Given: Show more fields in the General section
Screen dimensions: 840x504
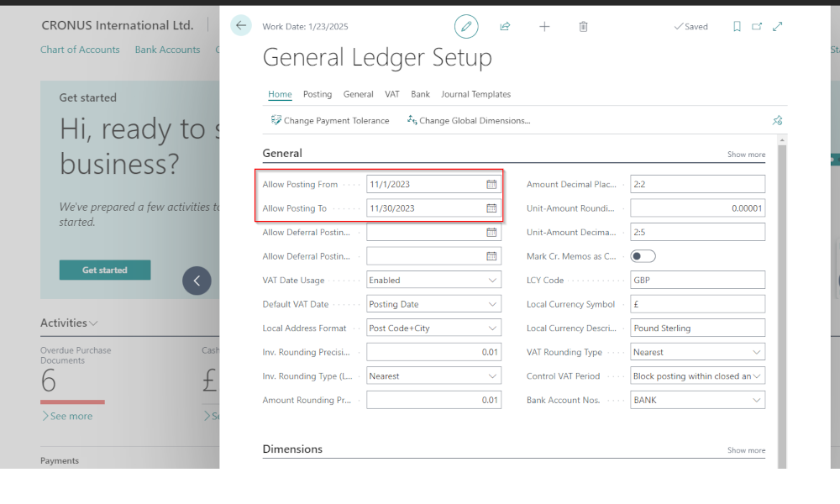Looking at the screenshot, I should (x=746, y=154).
